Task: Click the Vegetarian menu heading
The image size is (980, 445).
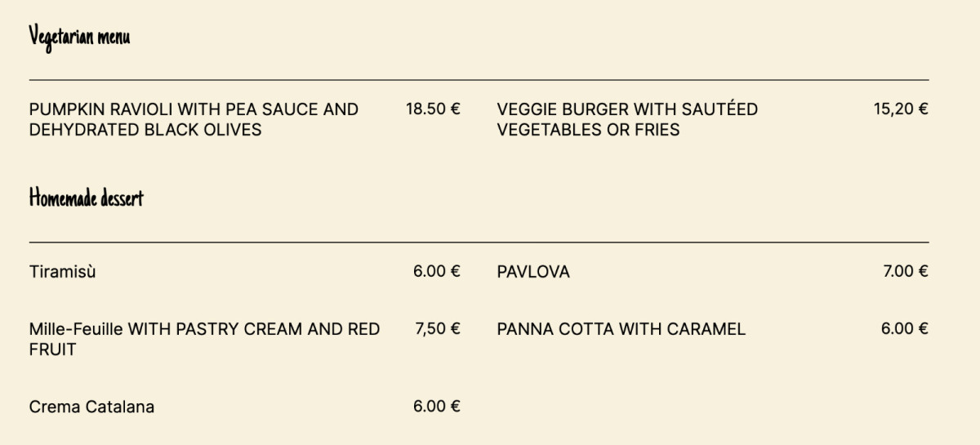Action: [79, 37]
